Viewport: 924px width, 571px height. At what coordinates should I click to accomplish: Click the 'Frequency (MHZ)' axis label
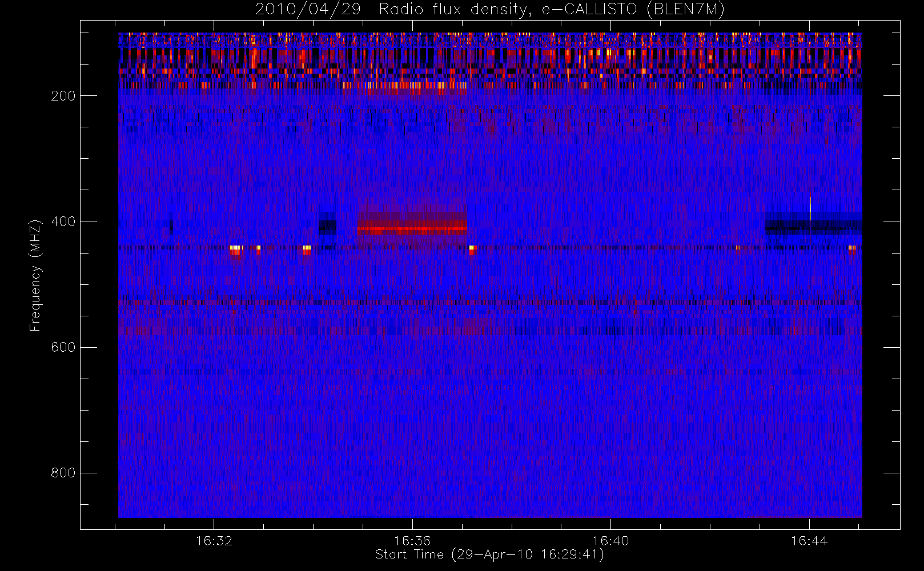(35, 275)
